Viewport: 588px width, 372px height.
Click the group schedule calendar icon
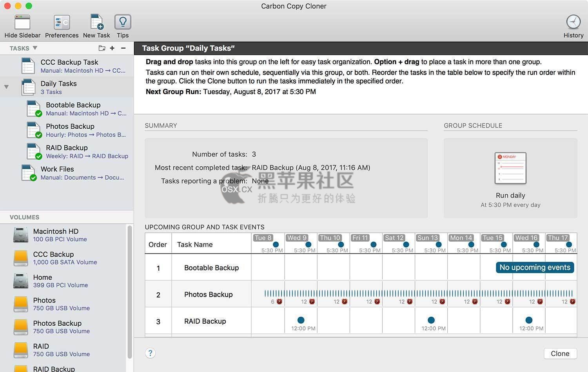pyautogui.click(x=510, y=168)
